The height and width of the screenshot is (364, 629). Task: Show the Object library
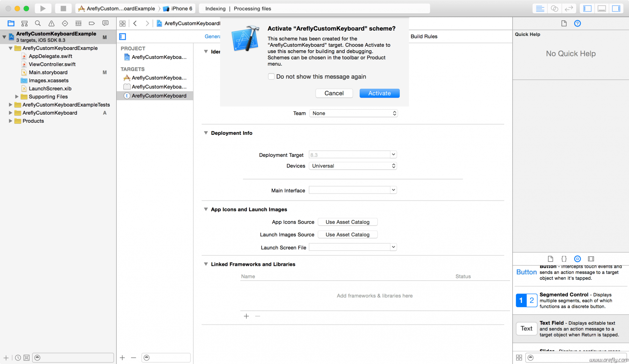pyautogui.click(x=577, y=259)
